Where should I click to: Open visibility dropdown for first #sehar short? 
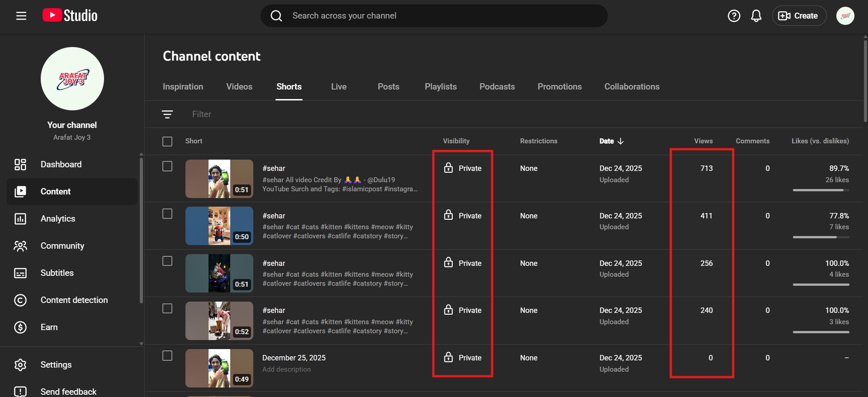click(463, 168)
